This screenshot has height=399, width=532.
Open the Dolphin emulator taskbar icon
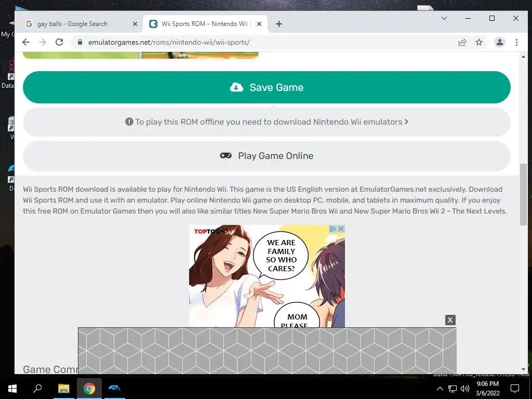point(114,389)
